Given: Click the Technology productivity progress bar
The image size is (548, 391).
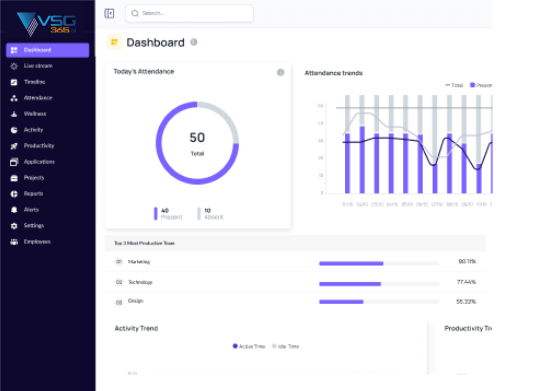Looking at the screenshot, I should tap(379, 284).
